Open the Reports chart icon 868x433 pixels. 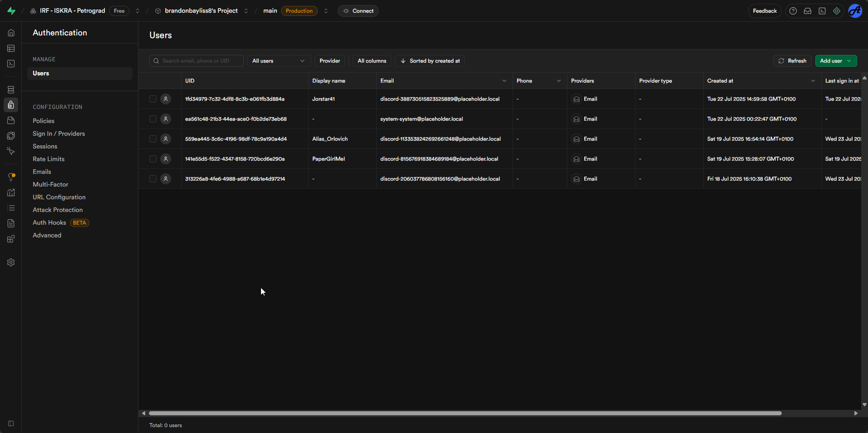pos(11,192)
